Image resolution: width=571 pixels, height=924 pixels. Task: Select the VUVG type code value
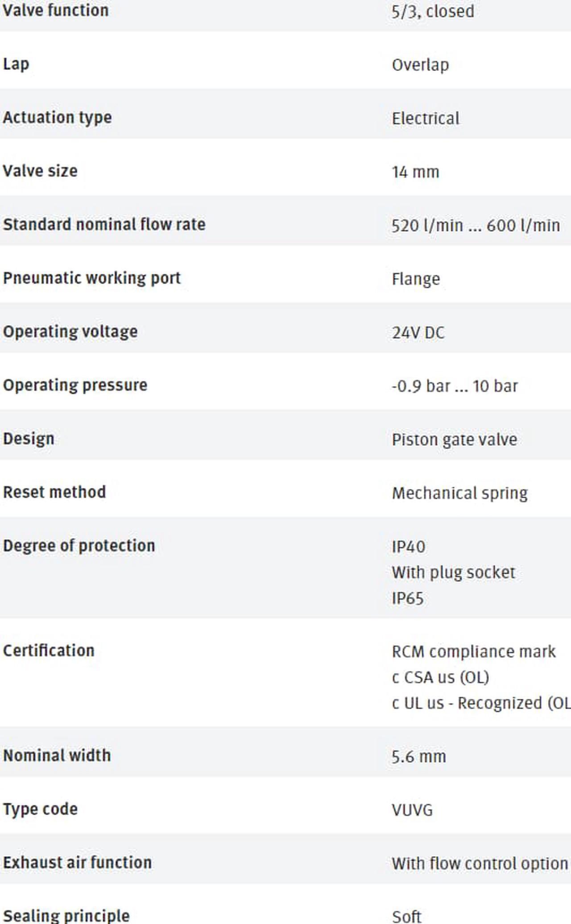tap(412, 810)
